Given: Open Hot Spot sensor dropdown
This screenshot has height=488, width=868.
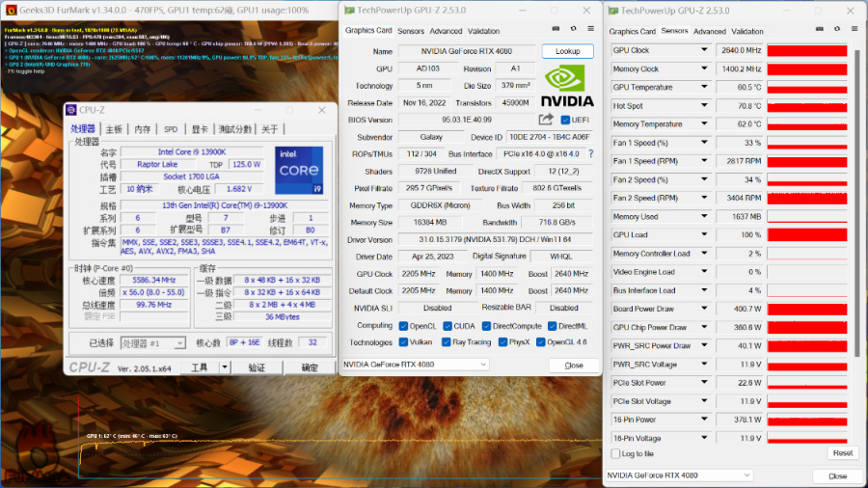Looking at the screenshot, I should [x=704, y=105].
